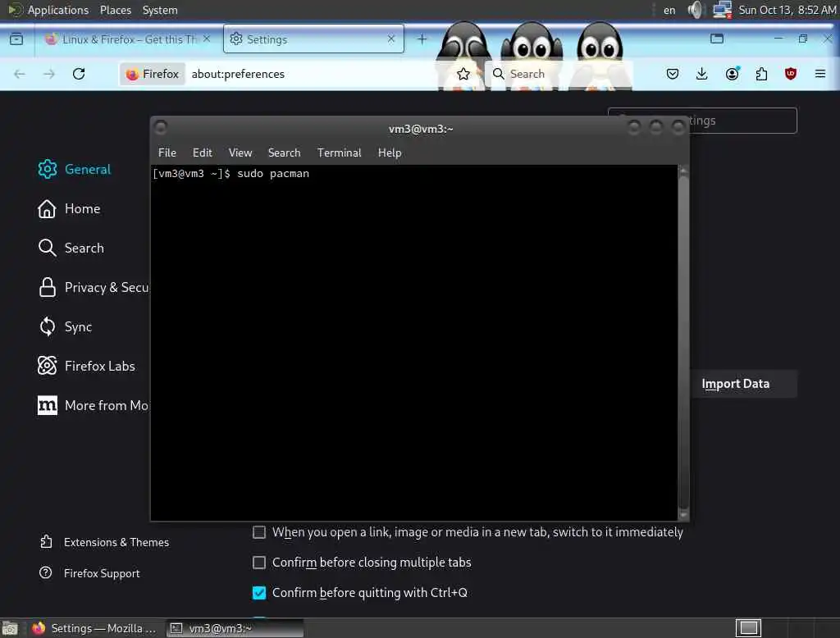Click the sudo pacman command text
Screen dimensions: 840x638
click(x=273, y=174)
